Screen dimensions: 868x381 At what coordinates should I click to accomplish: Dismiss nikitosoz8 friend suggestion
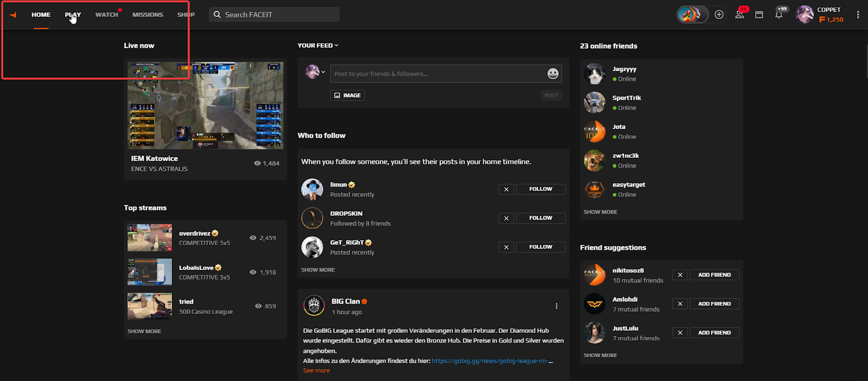680,275
